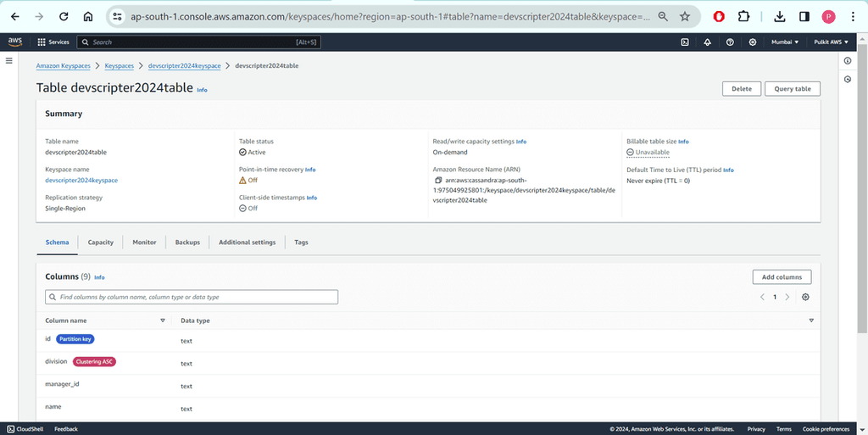Expand the left navigation hamburger menu
The width and height of the screenshot is (868, 435).
[x=8, y=61]
